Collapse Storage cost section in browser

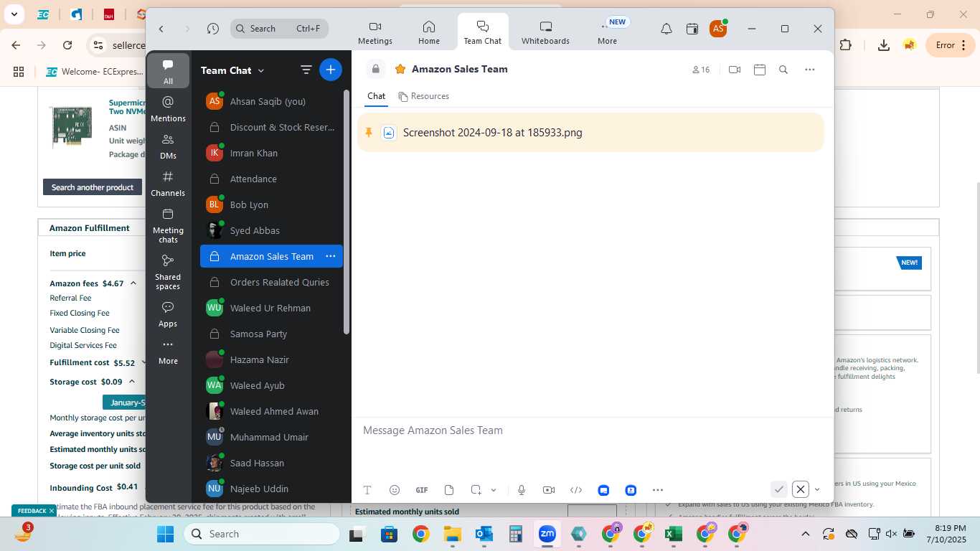coord(132,382)
